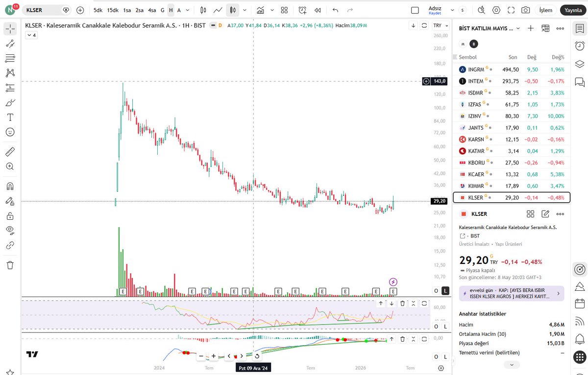This screenshot has height=375, width=588.
Task: Redo the chart action
Action: 350,10
